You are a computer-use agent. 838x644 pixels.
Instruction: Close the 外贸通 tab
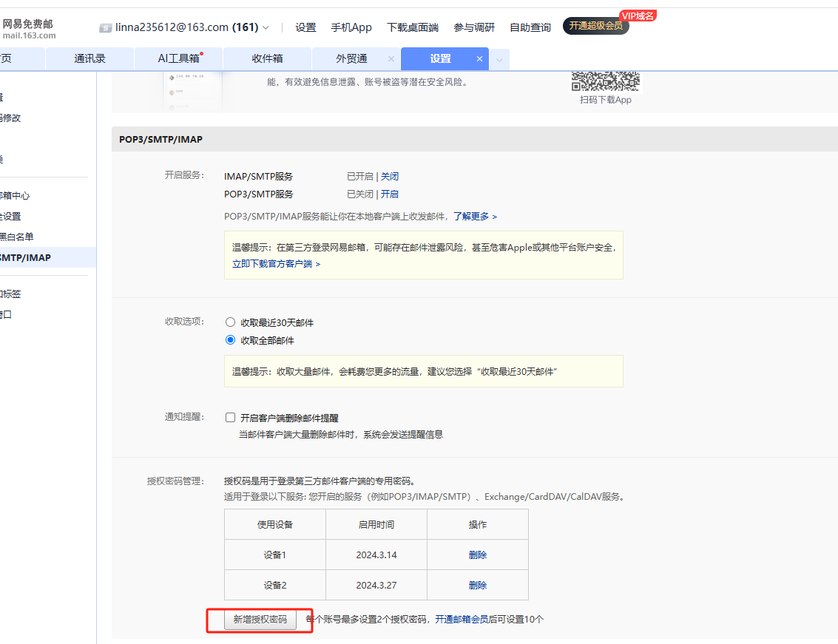[x=391, y=59]
